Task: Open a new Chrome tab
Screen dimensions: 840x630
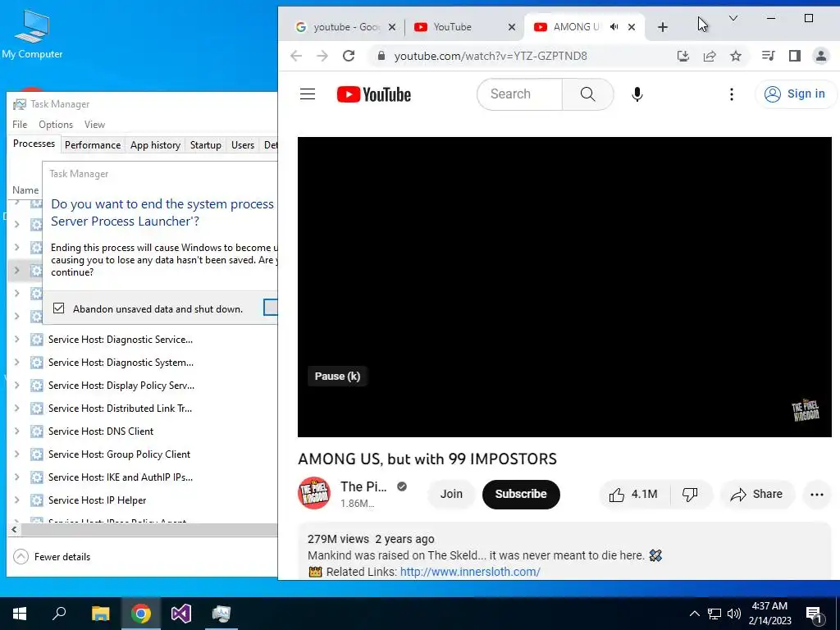Action: [x=663, y=27]
